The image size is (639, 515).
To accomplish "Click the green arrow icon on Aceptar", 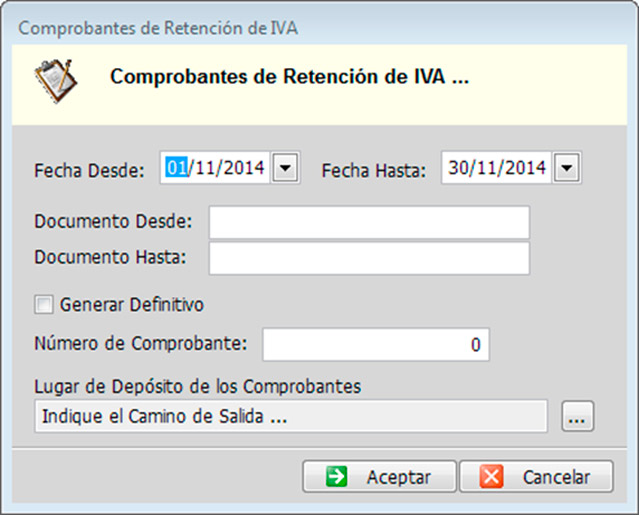I will coord(336,477).
